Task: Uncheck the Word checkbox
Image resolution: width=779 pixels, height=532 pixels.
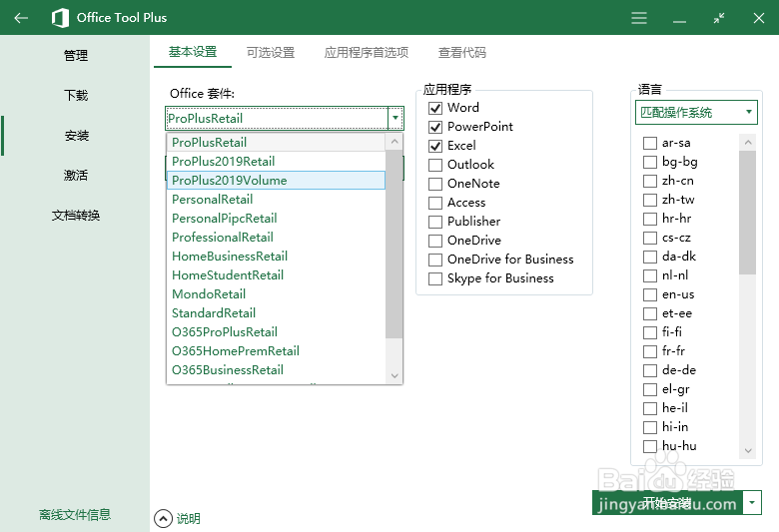Action: [435, 108]
